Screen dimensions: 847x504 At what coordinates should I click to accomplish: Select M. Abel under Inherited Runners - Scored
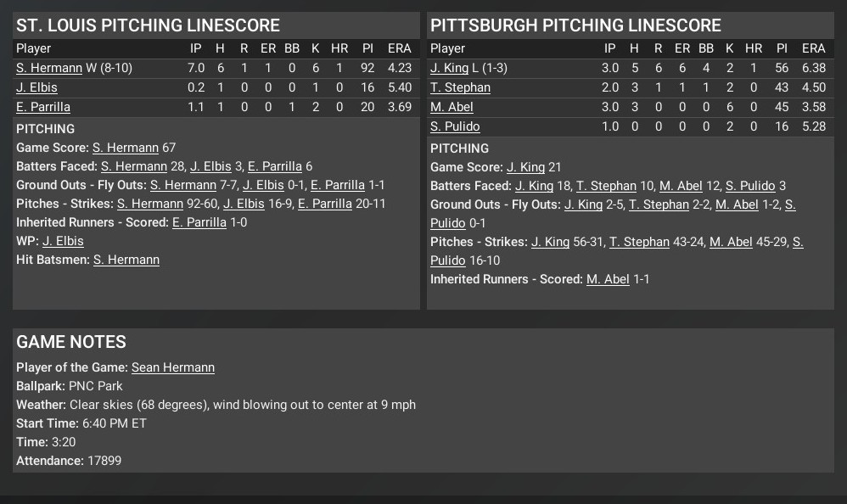[608, 279]
